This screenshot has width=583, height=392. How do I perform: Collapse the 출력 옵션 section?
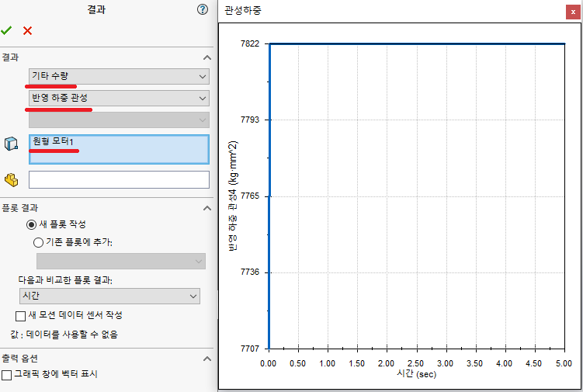(207, 359)
